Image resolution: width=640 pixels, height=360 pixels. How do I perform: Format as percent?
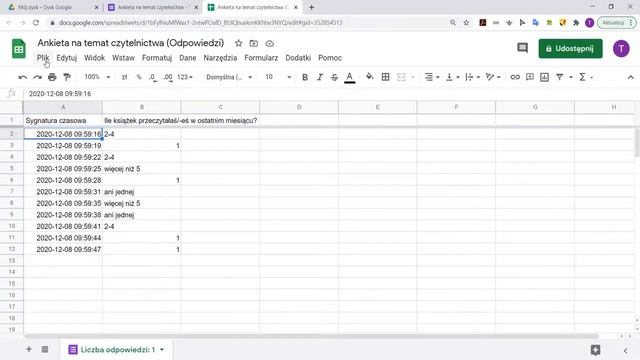tap(139, 77)
